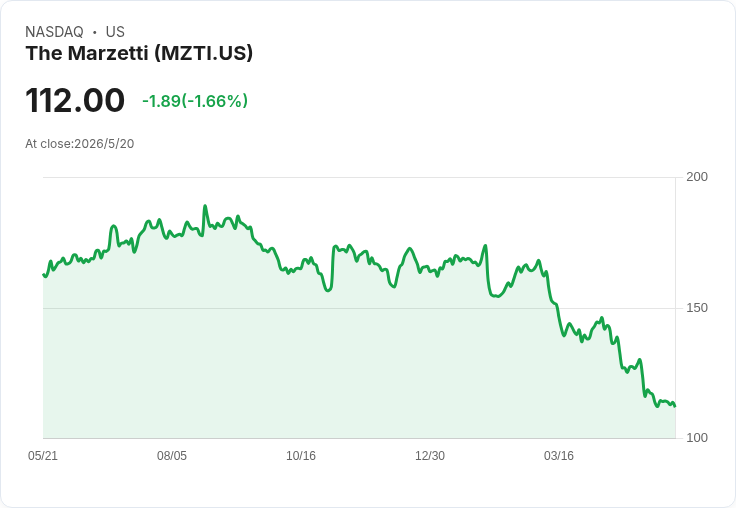Click the 150 price axis label
This screenshot has height=508, width=736.
pyautogui.click(x=697, y=308)
